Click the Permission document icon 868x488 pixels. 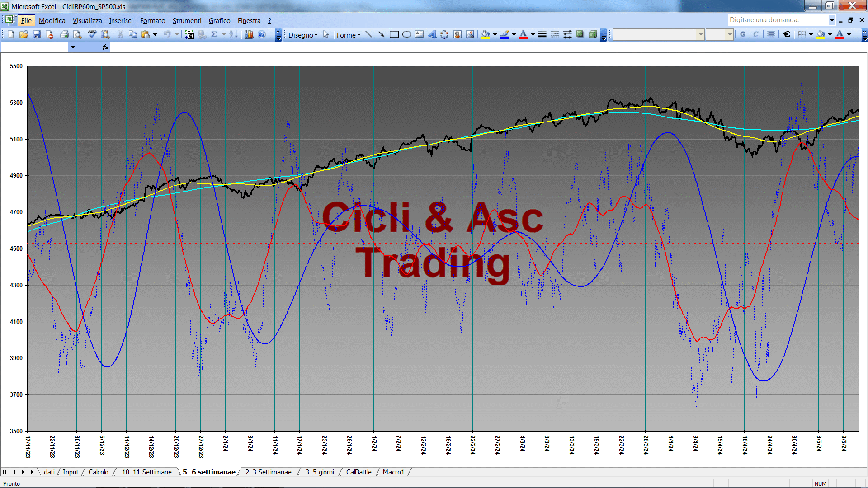pos(49,34)
